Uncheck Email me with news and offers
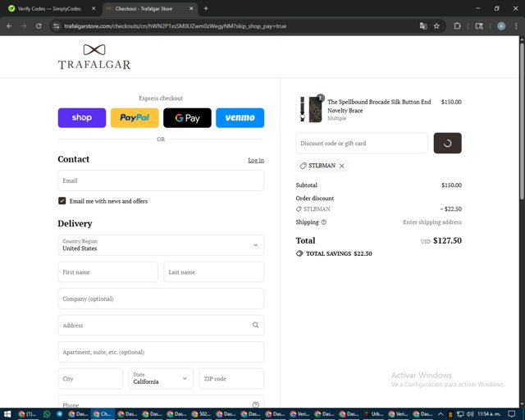Image resolution: width=525 pixels, height=420 pixels. coord(62,201)
